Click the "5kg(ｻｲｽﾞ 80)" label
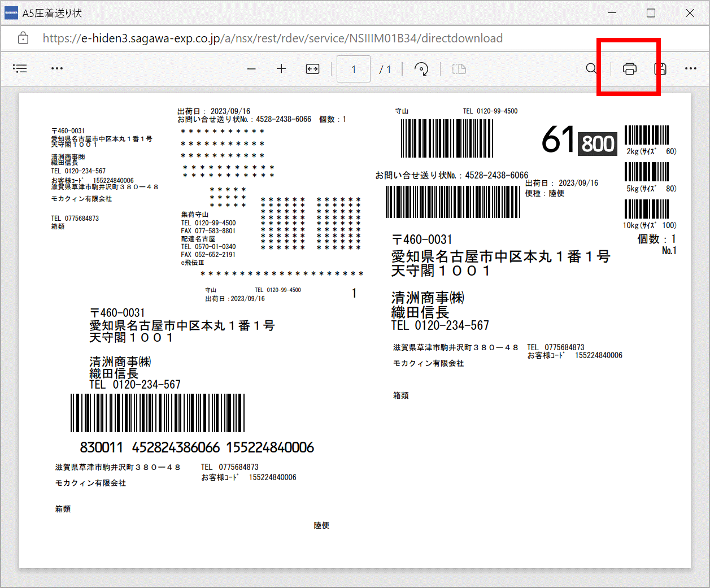Screen dimensions: 710x588 point(651,189)
